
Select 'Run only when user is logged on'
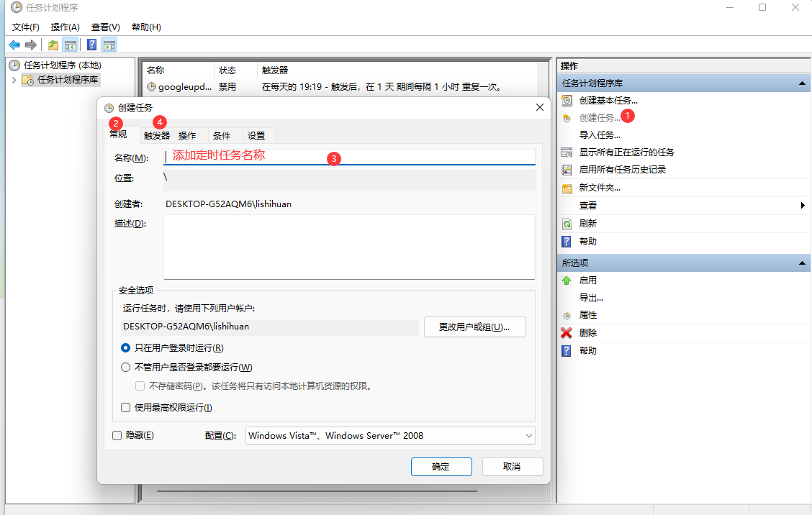pos(126,347)
